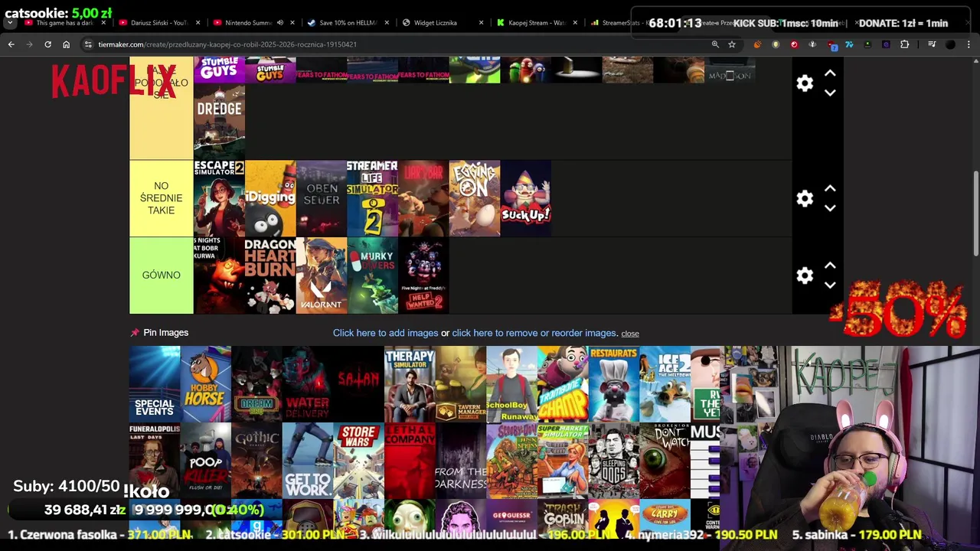
Task: Pick the From The Darkness image
Action: point(461,461)
